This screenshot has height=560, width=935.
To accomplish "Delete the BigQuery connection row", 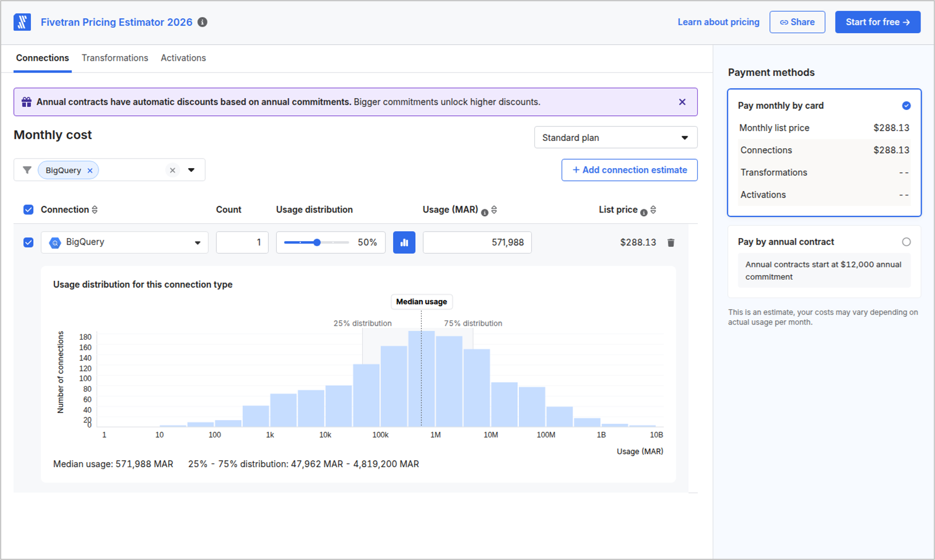I will point(671,242).
